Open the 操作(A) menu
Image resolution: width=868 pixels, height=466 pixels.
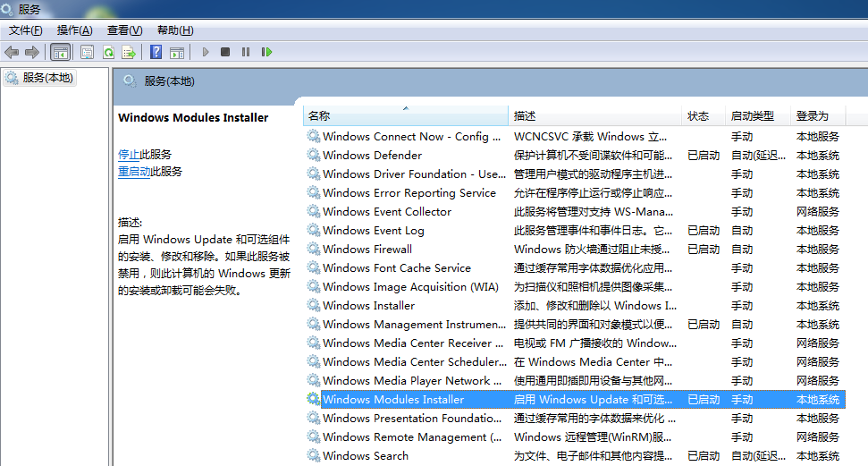[75, 30]
